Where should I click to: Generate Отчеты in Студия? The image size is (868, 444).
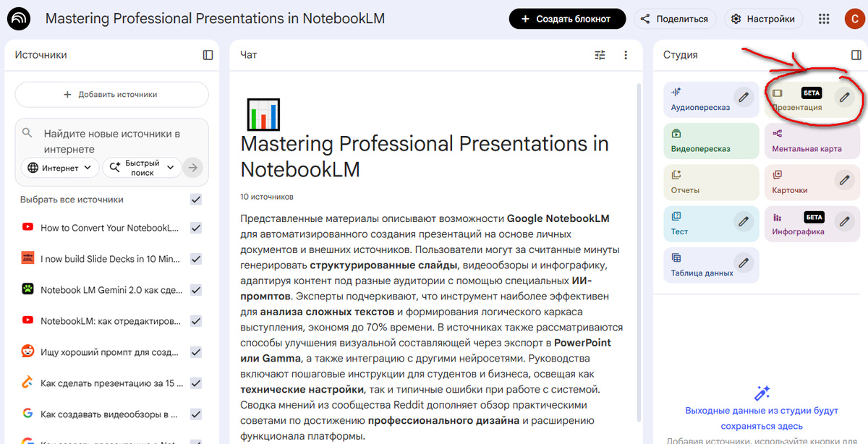click(x=712, y=183)
